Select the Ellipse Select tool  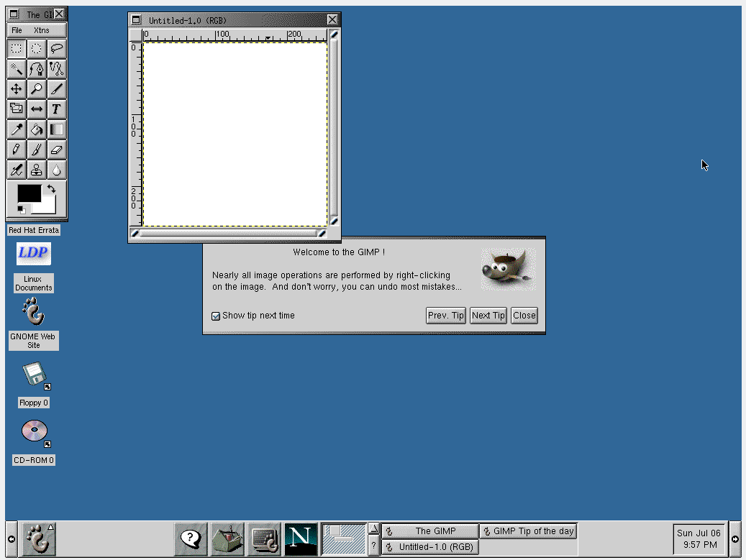coord(36,49)
